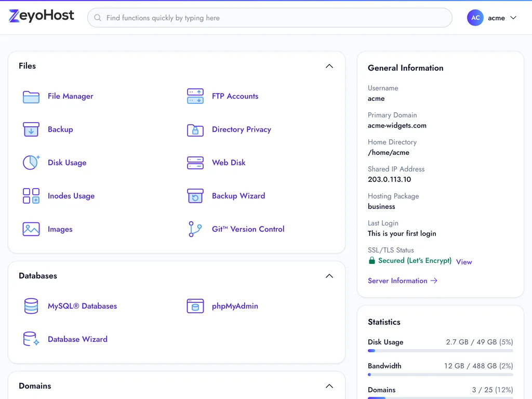Viewport: 532px width, 399px height.
Task: Open FTP Accounts link
Action: pyautogui.click(x=235, y=96)
